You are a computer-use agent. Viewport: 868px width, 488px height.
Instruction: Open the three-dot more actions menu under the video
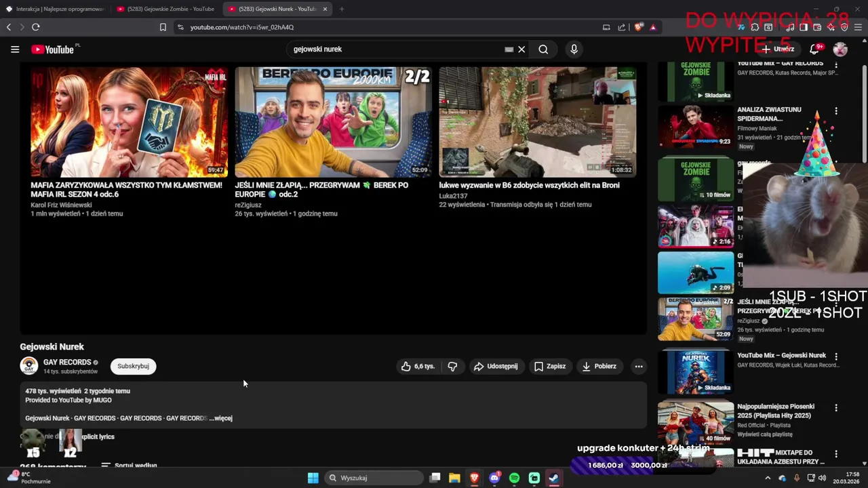pos(638,366)
